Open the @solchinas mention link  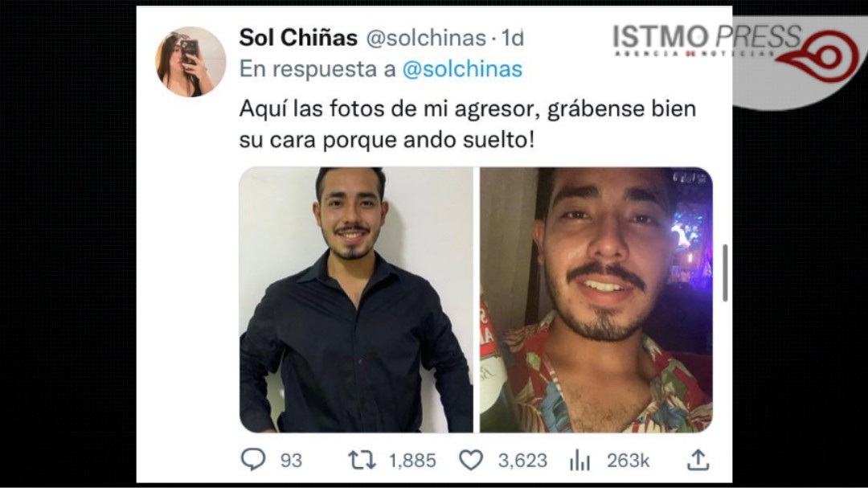tap(461, 69)
